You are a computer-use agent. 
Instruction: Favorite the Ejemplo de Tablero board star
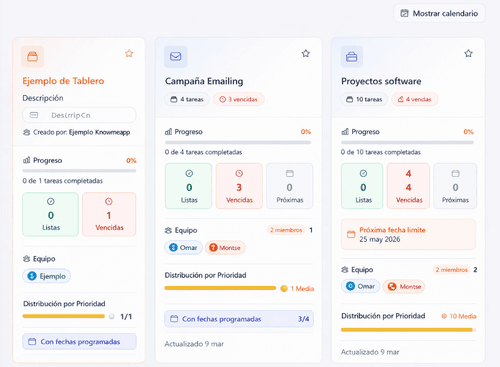click(x=129, y=53)
